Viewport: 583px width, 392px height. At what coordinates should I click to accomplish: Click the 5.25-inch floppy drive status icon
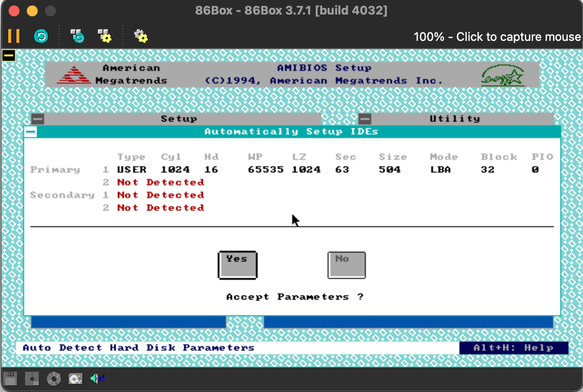[x=32, y=378]
